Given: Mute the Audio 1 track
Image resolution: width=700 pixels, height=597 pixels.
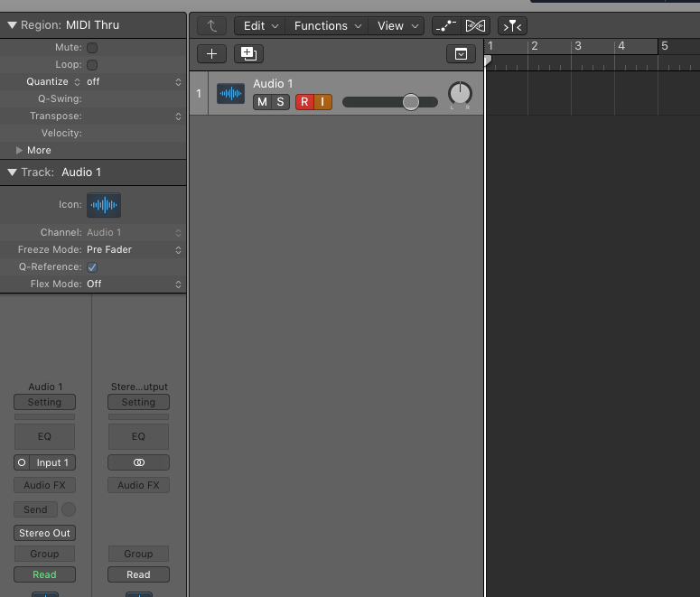Looking at the screenshot, I should (262, 102).
